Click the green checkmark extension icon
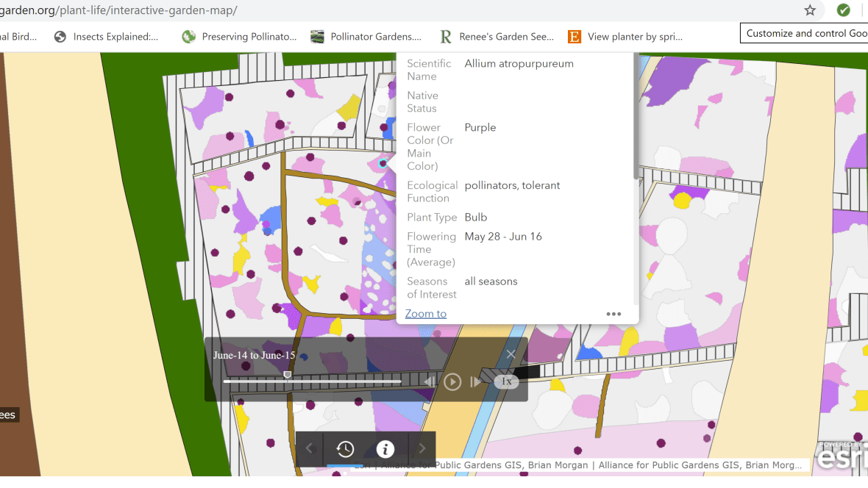 (843, 10)
